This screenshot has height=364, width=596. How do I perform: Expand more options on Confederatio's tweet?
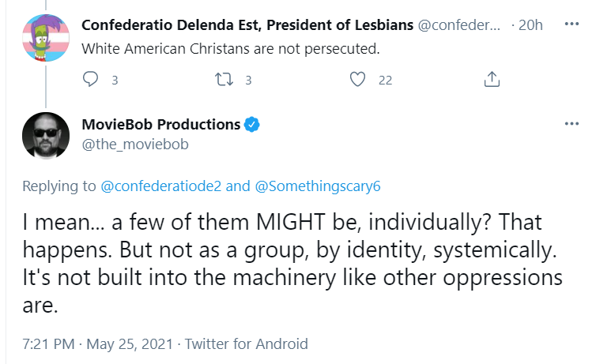coord(571,24)
